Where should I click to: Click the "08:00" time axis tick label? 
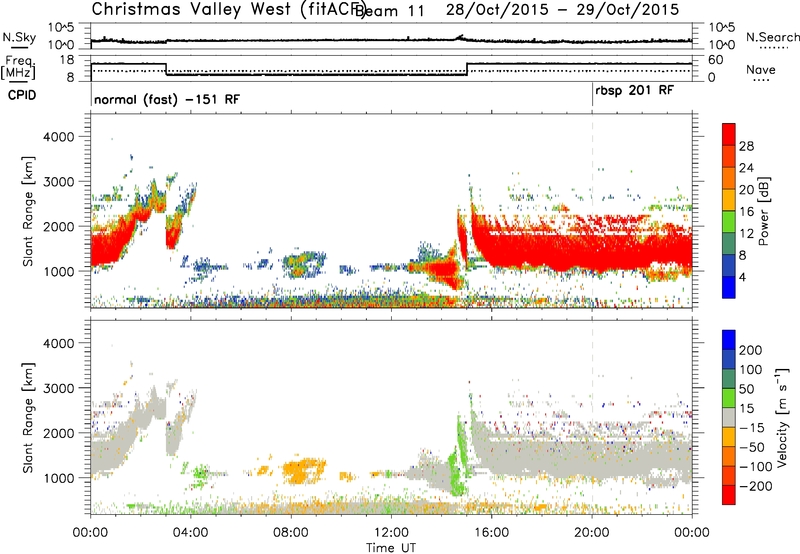click(x=291, y=533)
